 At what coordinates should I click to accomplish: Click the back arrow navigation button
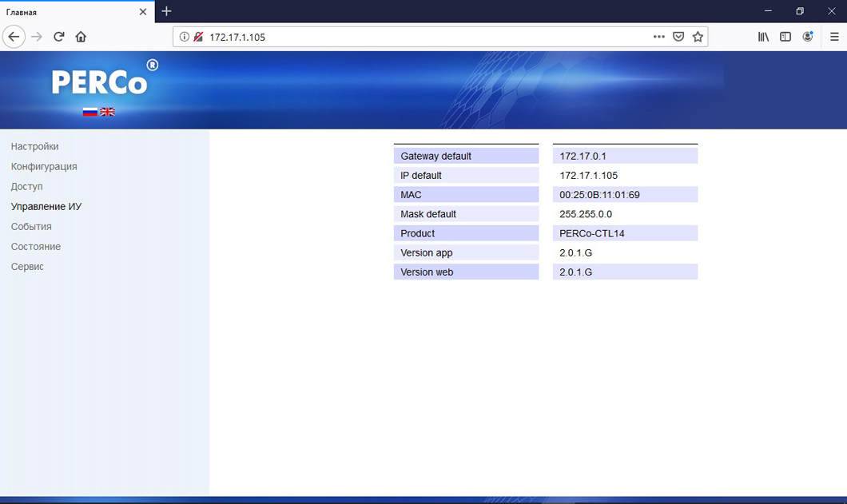pos(14,37)
